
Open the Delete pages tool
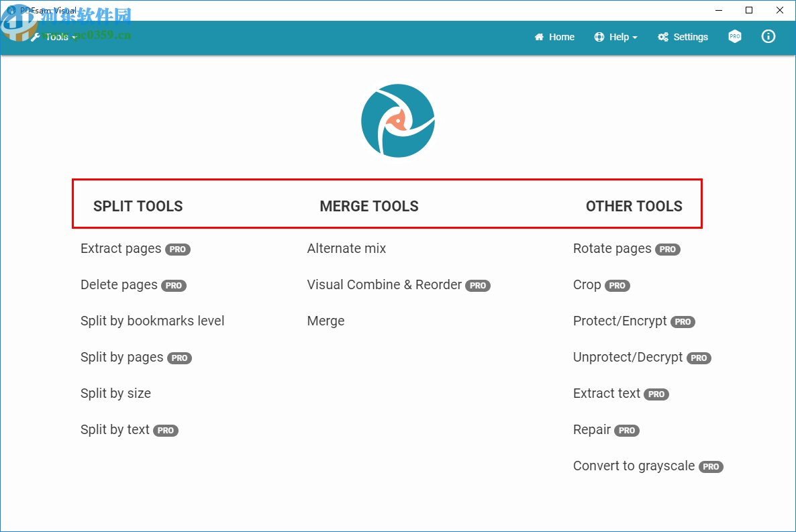pos(119,284)
